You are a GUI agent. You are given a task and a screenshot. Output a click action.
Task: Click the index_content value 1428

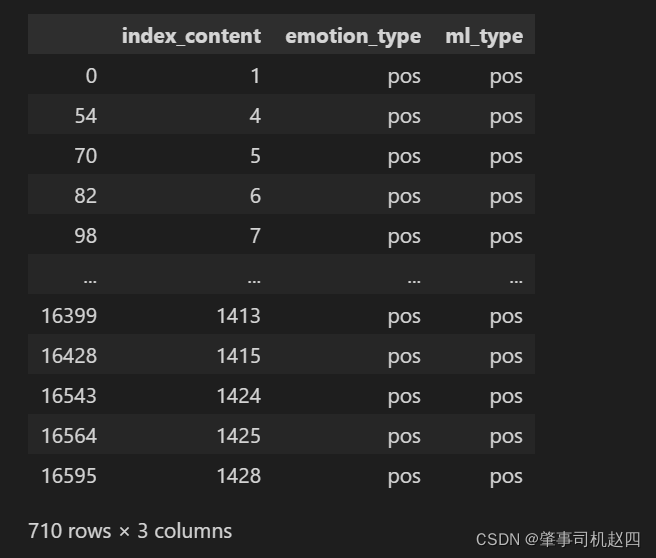point(238,476)
